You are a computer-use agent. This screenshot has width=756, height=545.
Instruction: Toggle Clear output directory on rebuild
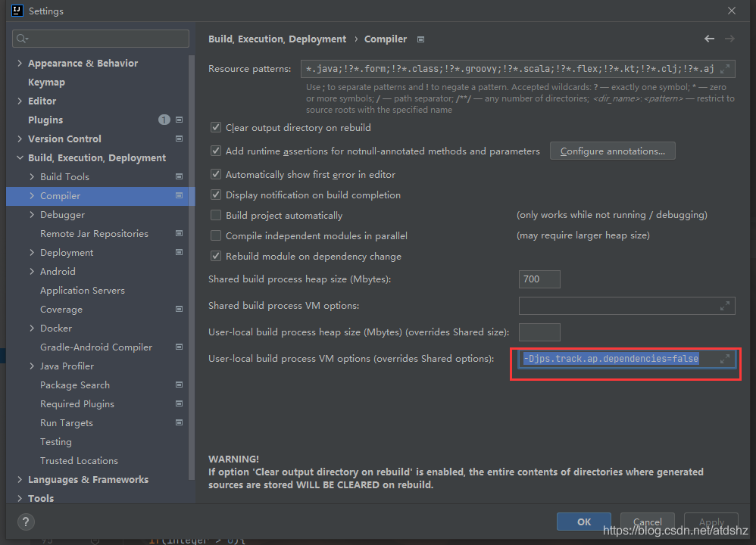[x=216, y=127]
